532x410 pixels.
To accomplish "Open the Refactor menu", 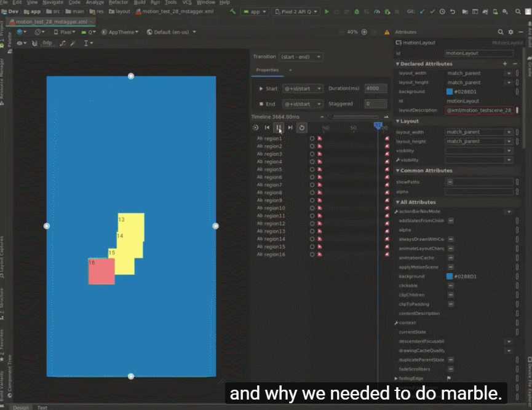I will pyautogui.click(x=119, y=2).
